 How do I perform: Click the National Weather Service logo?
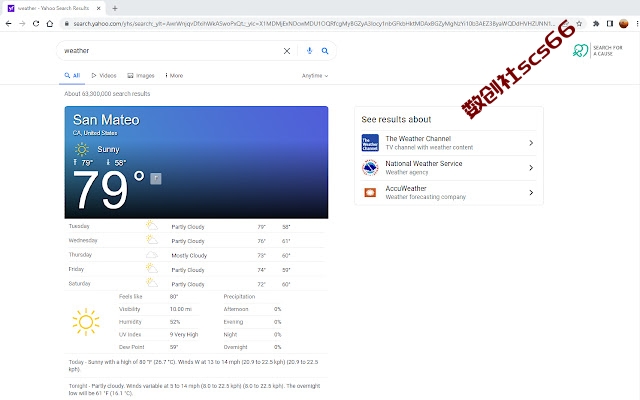click(370, 168)
